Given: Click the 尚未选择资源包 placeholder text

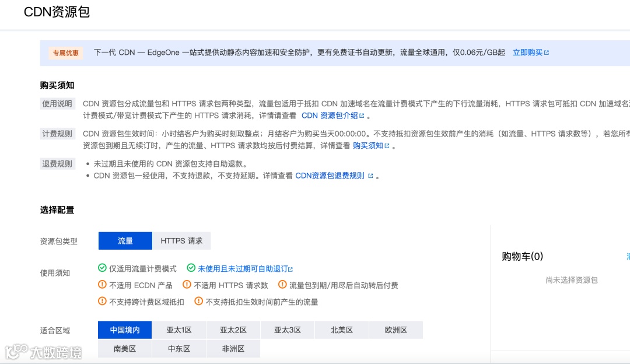Looking at the screenshot, I should click(572, 280).
